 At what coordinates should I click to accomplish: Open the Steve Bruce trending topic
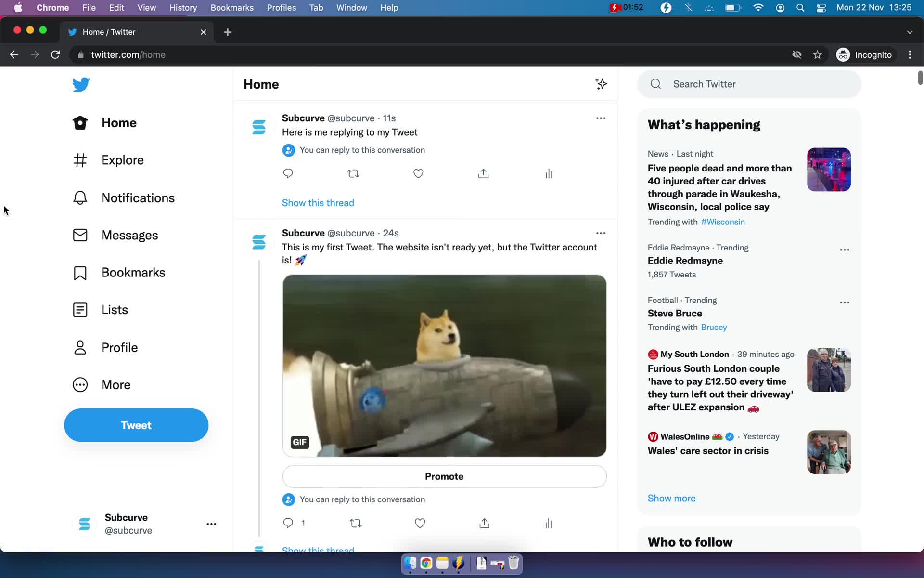coord(675,314)
